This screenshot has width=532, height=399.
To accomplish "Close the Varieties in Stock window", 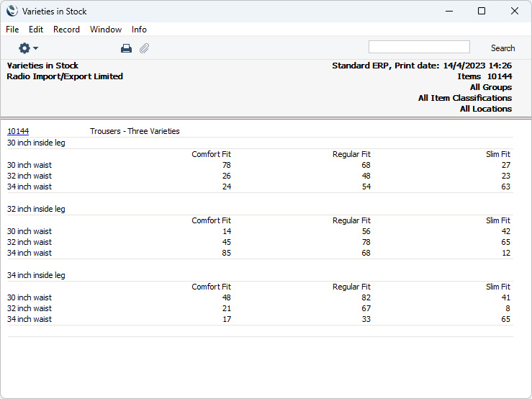I will 514,11.
